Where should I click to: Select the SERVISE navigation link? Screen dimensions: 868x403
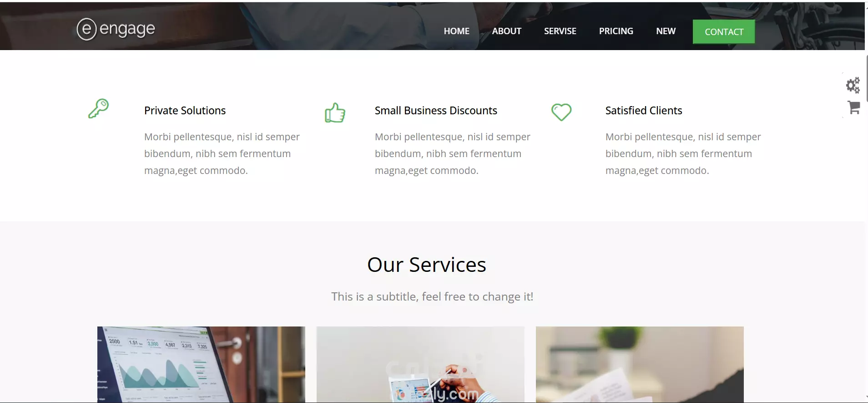tap(560, 31)
